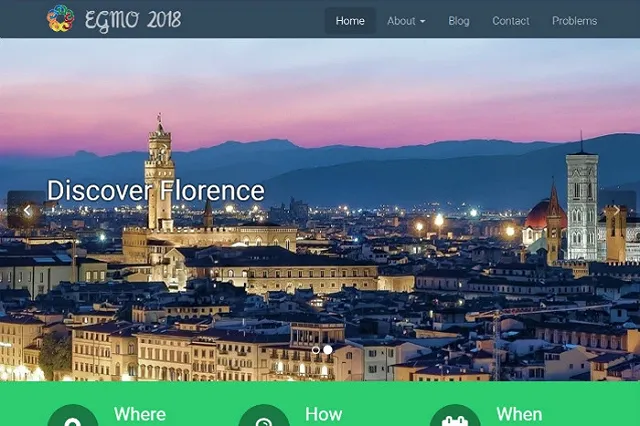Click the round How icon
Image resolution: width=640 pixels, height=426 pixels.
click(x=264, y=419)
